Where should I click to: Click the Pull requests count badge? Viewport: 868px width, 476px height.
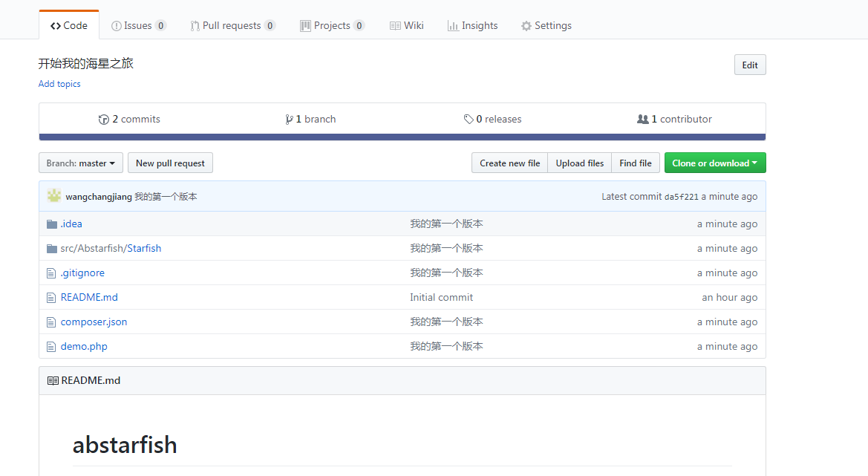270,25
